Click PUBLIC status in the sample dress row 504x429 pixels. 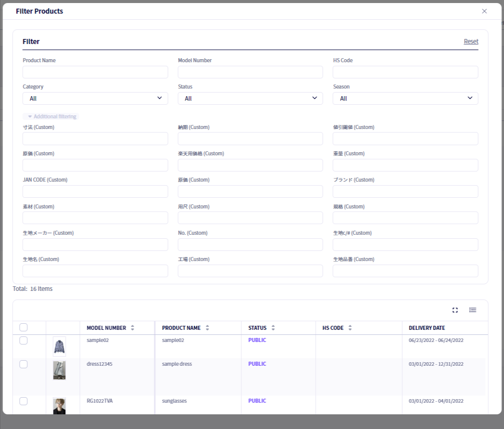(257, 364)
